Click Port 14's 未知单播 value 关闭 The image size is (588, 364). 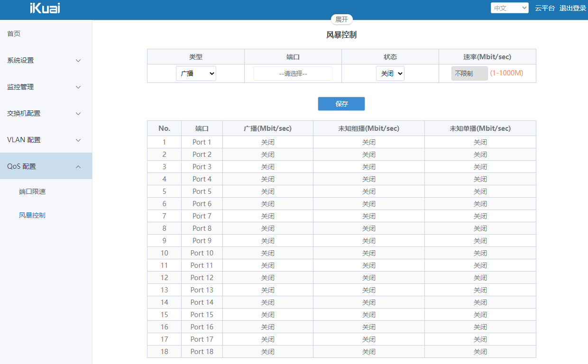[x=480, y=302]
